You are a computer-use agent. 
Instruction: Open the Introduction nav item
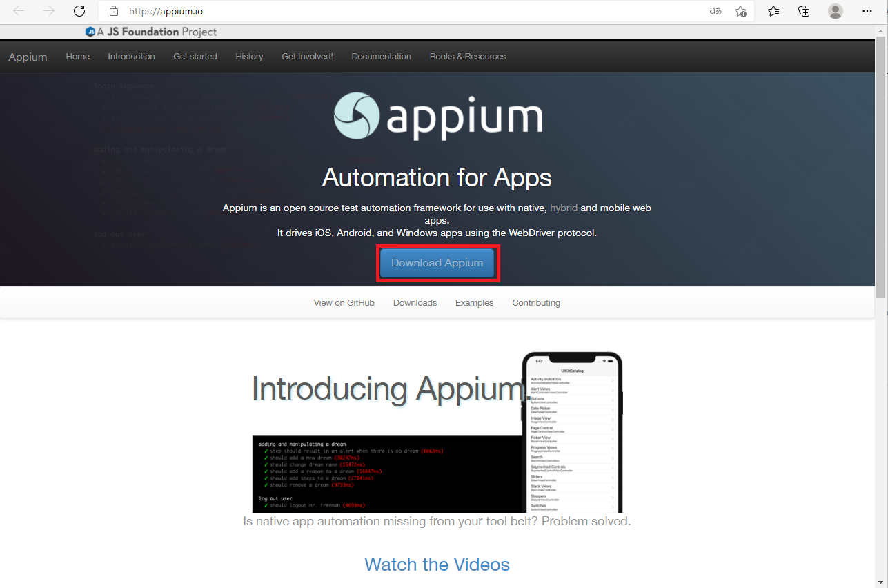131,57
